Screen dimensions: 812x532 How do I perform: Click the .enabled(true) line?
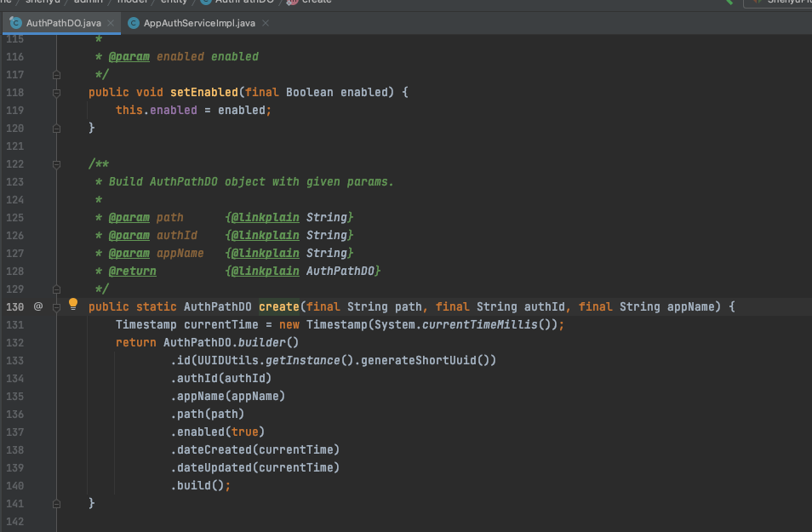point(218,432)
